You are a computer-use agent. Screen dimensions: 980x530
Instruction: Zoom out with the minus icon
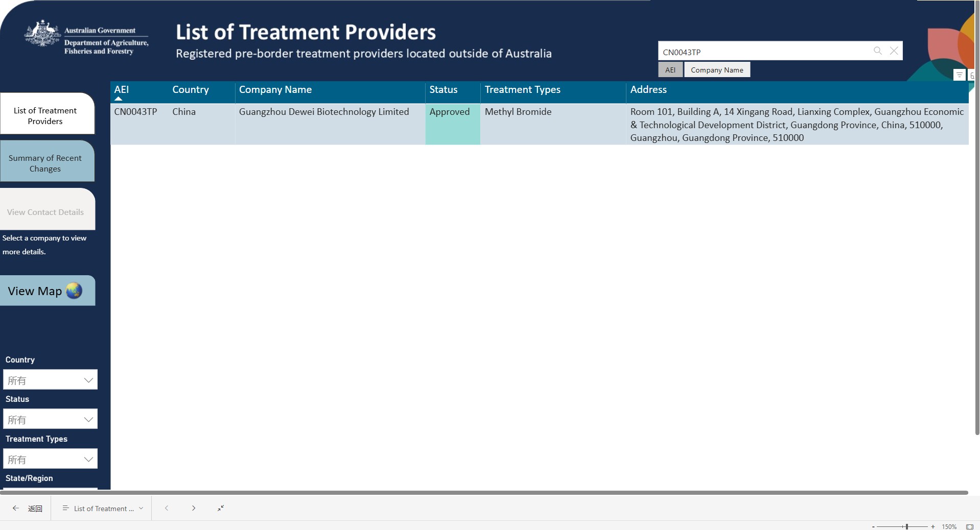(873, 526)
